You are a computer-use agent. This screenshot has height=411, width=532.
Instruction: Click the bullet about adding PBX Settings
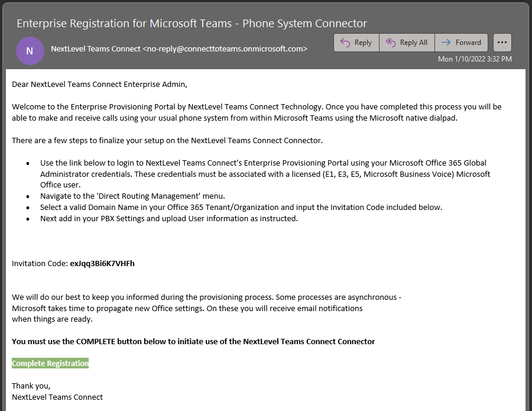coord(169,218)
